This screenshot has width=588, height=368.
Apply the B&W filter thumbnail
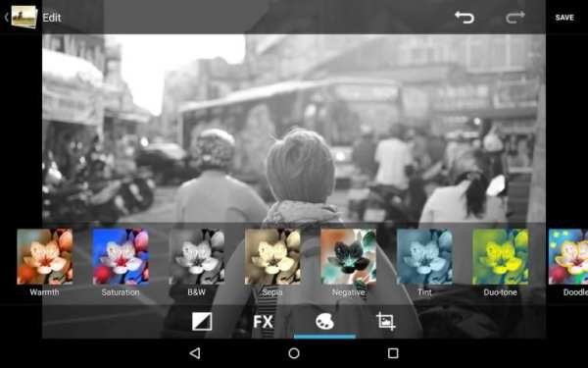(x=197, y=256)
